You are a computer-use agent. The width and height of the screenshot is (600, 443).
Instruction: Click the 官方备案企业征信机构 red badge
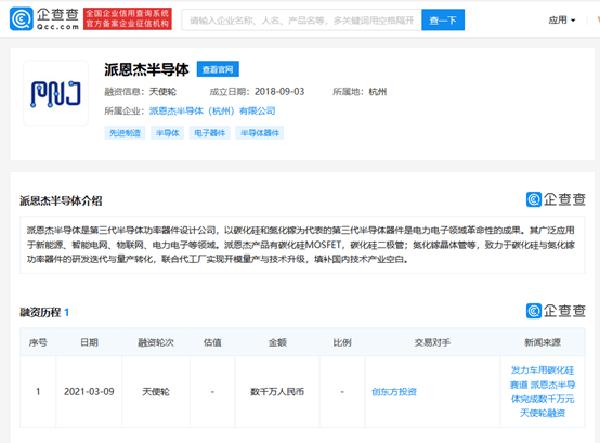pyautogui.click(x=127, y=18)
